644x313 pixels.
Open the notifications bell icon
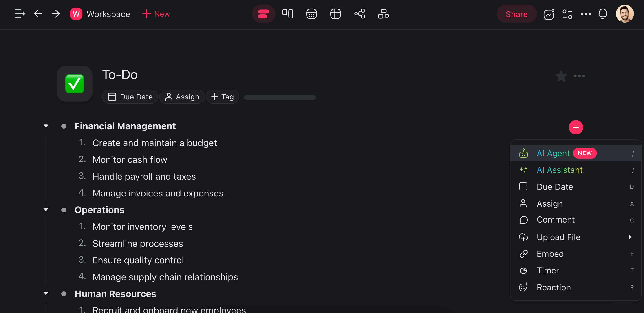pyautogui.click(x=603, y=14)
